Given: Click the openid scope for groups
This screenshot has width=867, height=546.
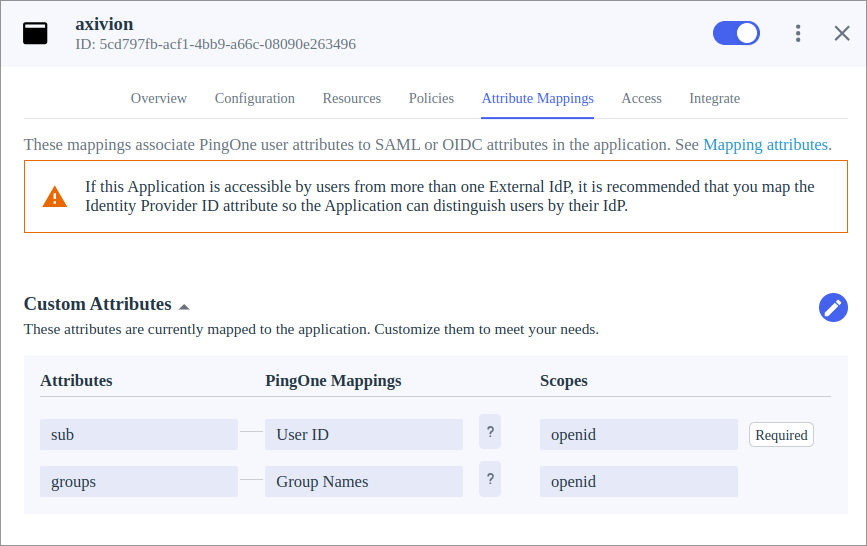Looking at the screenshot, I should (639, 481).
